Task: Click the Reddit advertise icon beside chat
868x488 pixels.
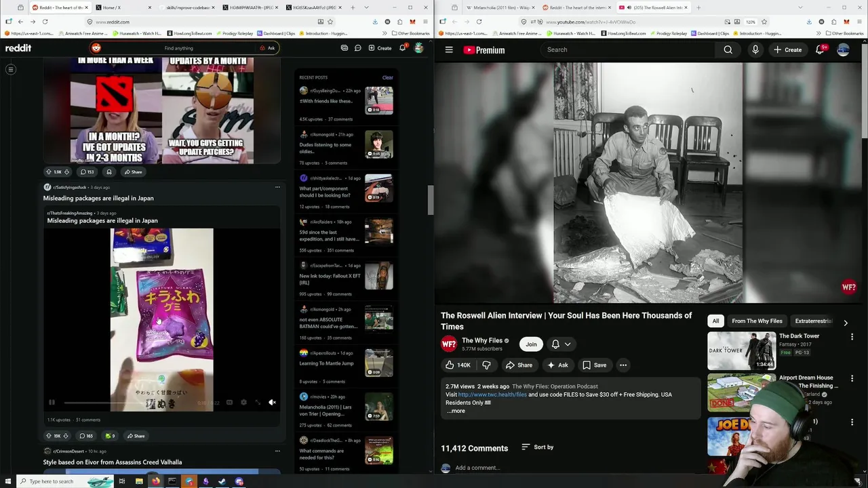Action: 344,48
